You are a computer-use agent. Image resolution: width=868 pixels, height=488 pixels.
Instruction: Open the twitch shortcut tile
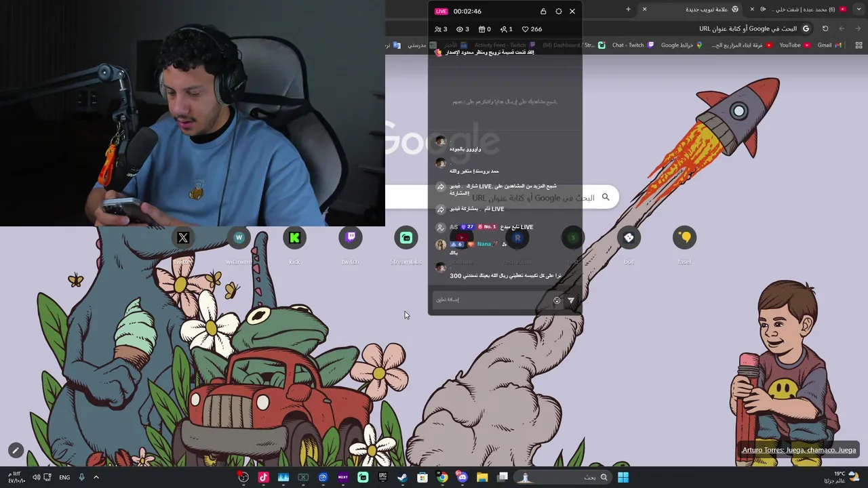350,244
